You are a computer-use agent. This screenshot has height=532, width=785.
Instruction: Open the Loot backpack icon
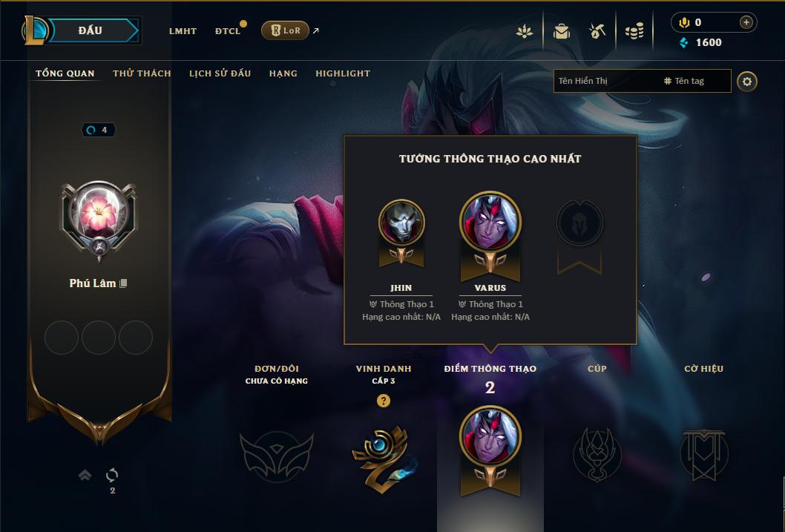(x=561, y=32)
